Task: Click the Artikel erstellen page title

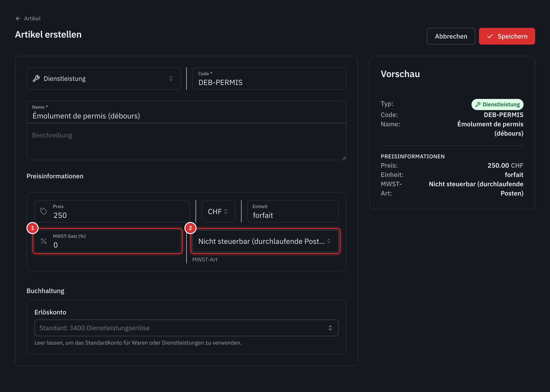Action: (48, 34)
